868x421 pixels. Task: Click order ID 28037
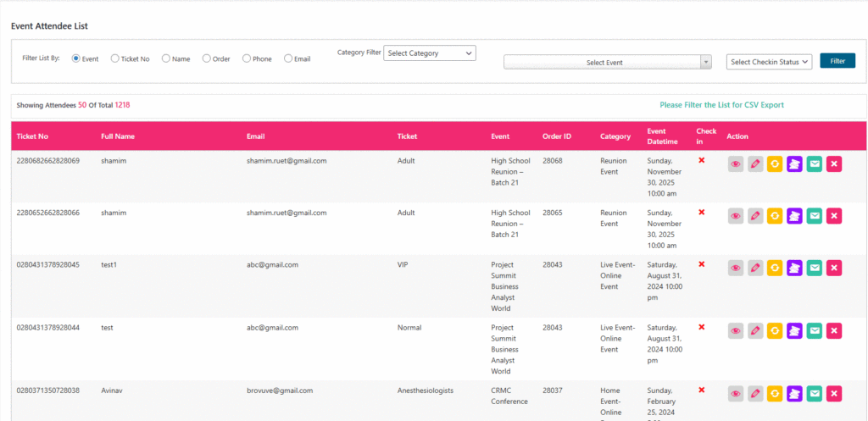tap(553, 391)
